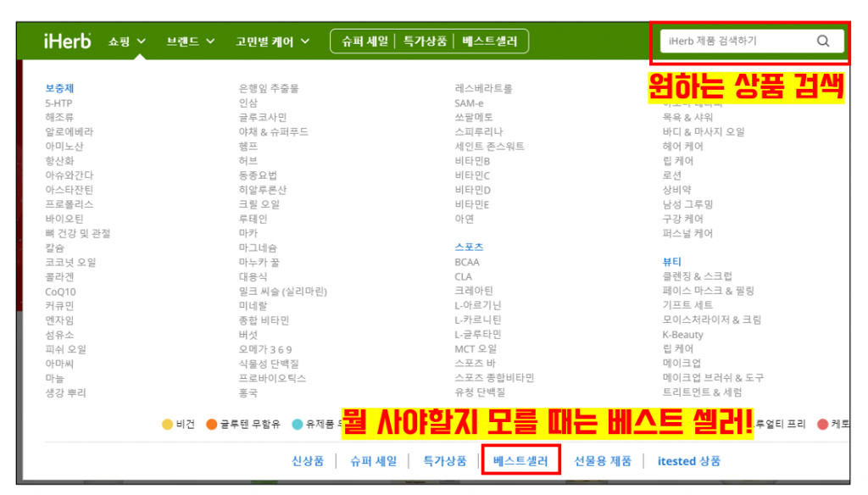This screenshot has width=868, height=495.
Task: Select 아연 category
Action: coord(464,219)
